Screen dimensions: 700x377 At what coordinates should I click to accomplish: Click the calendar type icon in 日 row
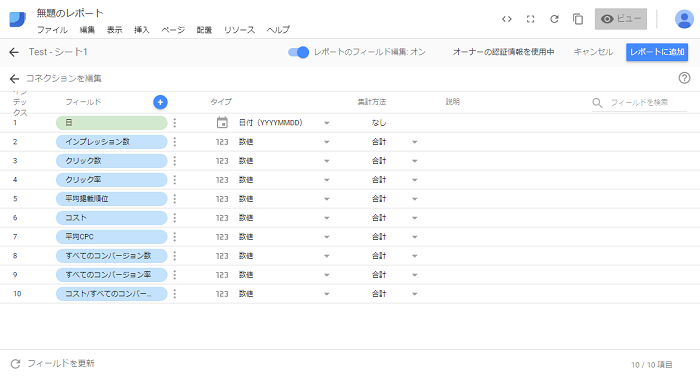pyautogui.click(x=222, y=122)
